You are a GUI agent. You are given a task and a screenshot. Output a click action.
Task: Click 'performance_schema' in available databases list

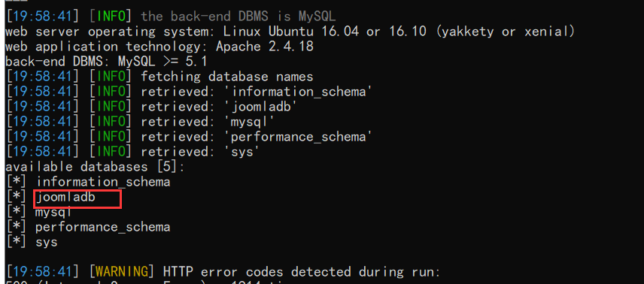102,227
